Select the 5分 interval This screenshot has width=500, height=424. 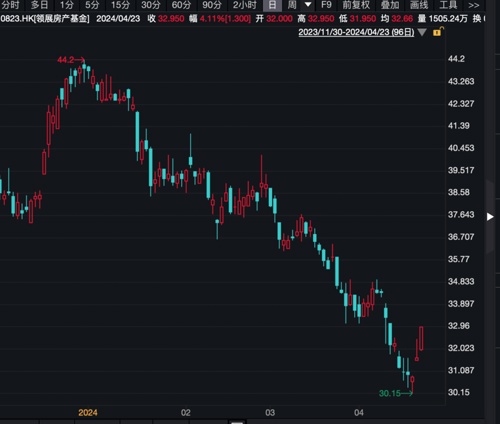click(92, 5)
